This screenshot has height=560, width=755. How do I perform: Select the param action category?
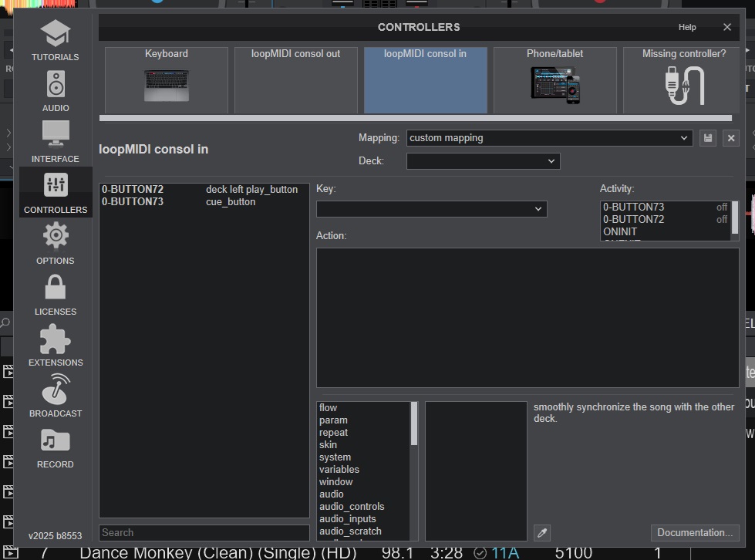click(363, 420)
